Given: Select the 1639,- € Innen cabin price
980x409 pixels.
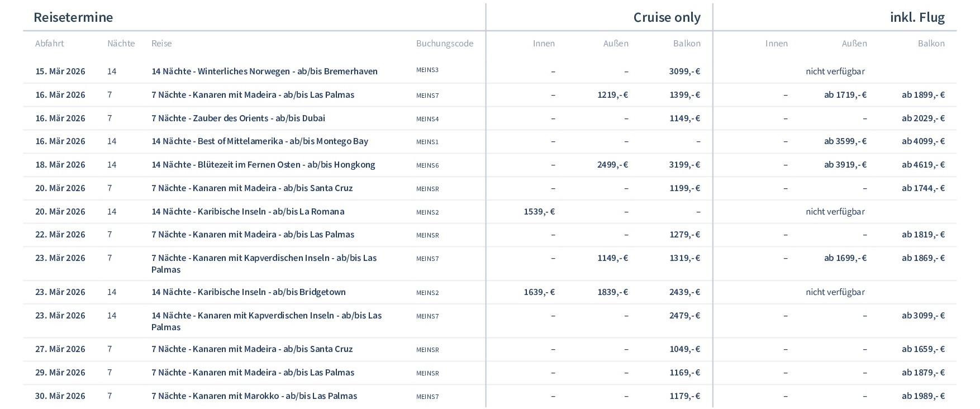Looking at the screenshot, I should point(539,292).
